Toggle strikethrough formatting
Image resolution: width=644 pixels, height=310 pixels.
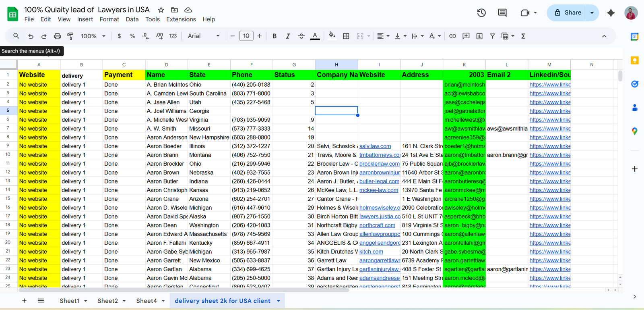pos(301,36)
